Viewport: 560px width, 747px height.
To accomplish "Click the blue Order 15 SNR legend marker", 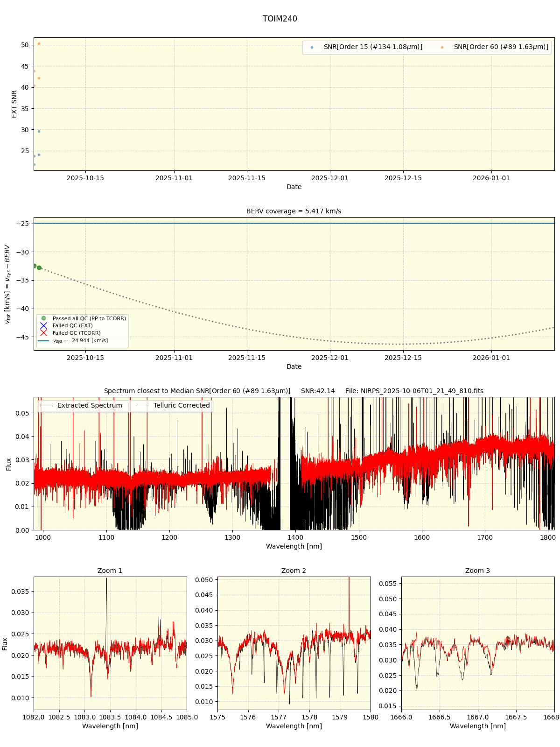I will click(x=312, y=47).
